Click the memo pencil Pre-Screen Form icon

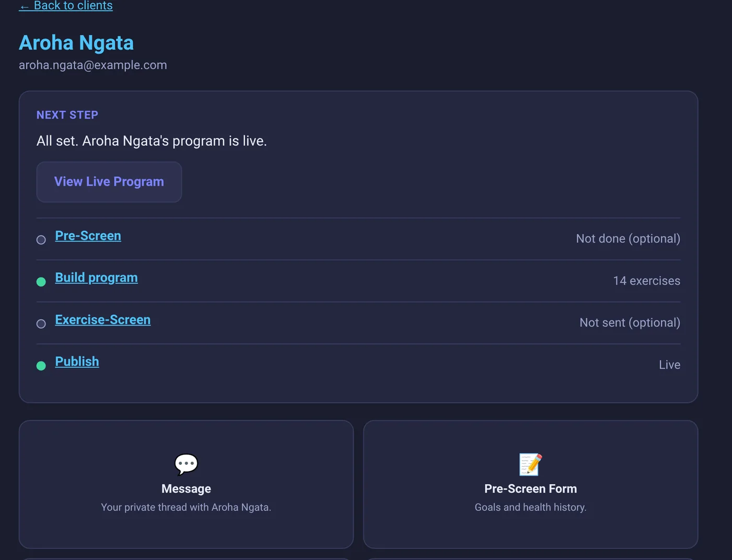[530, 464]
